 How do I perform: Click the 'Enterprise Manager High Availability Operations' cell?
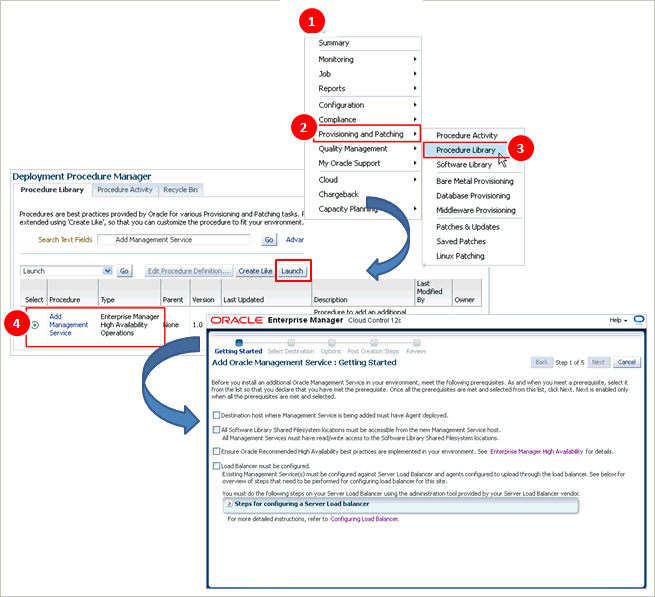click(x=130, y=325)
